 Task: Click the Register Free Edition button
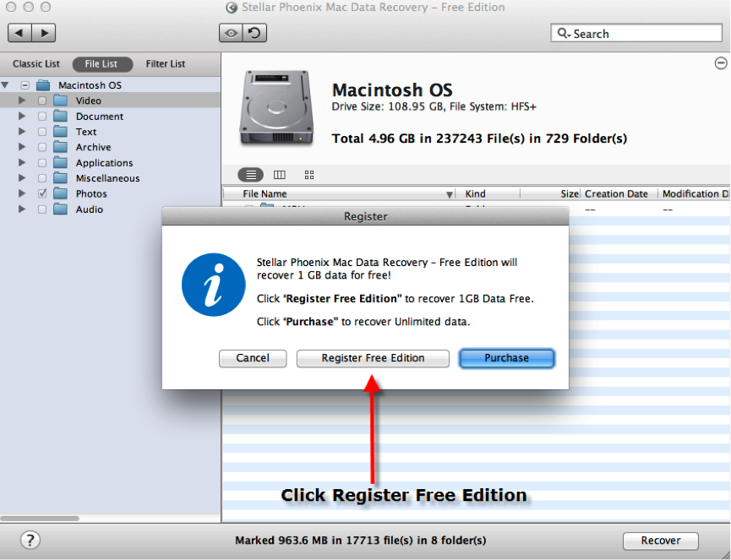pyautogui.click(x=373, y=358)
